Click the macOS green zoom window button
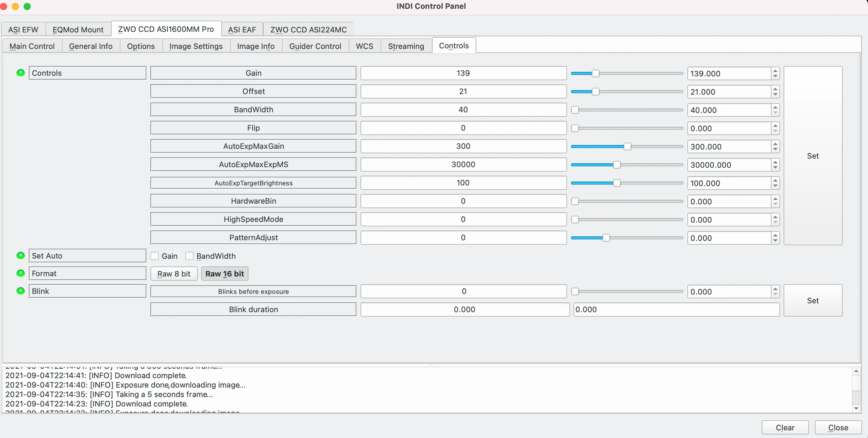 tap(27, 6)
